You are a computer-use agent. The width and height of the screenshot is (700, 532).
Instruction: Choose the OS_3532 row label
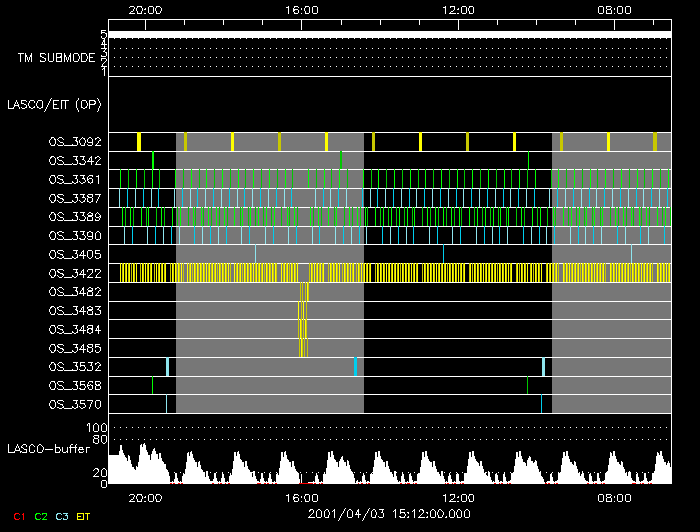pyautogui.click(x=74, y=367)
